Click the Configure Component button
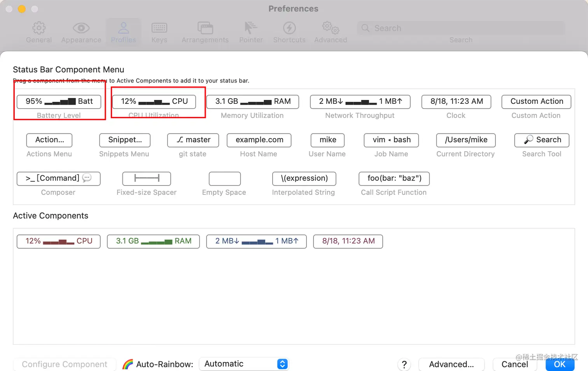This screenshot has width=588, height=371. point(65,364)
